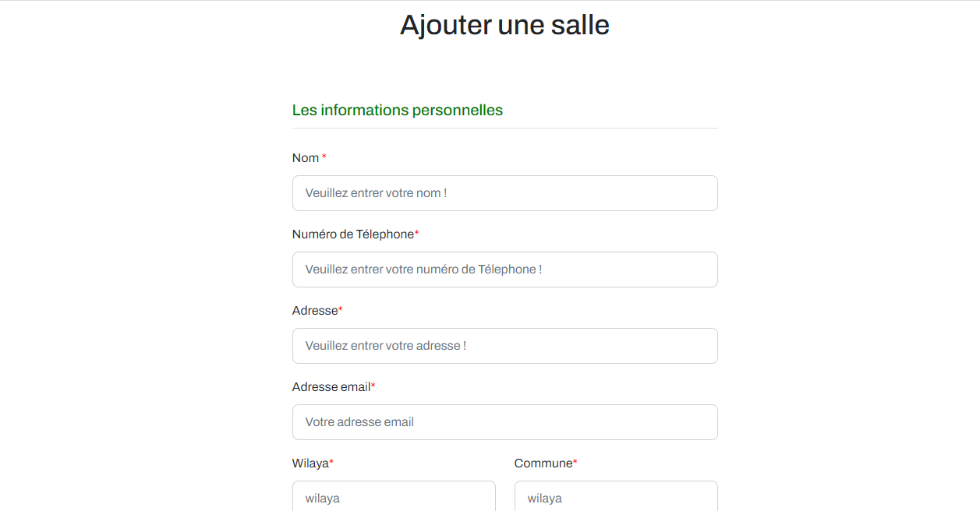Click the divider line under the section title

504,128
